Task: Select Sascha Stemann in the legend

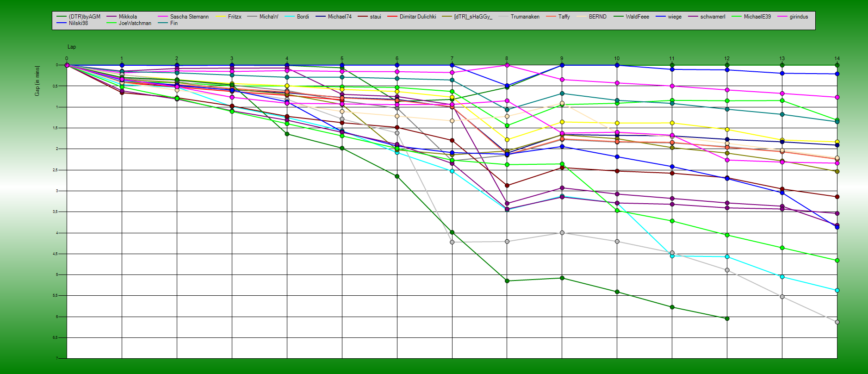Action: point(189,17)
